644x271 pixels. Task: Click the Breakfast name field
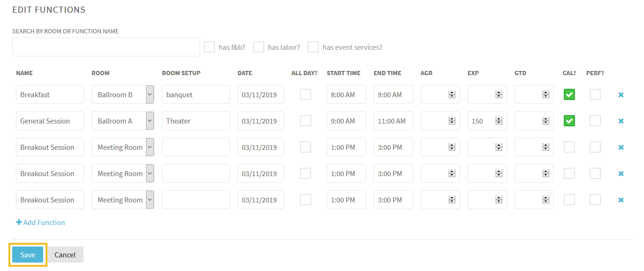(x=50, y=94)
